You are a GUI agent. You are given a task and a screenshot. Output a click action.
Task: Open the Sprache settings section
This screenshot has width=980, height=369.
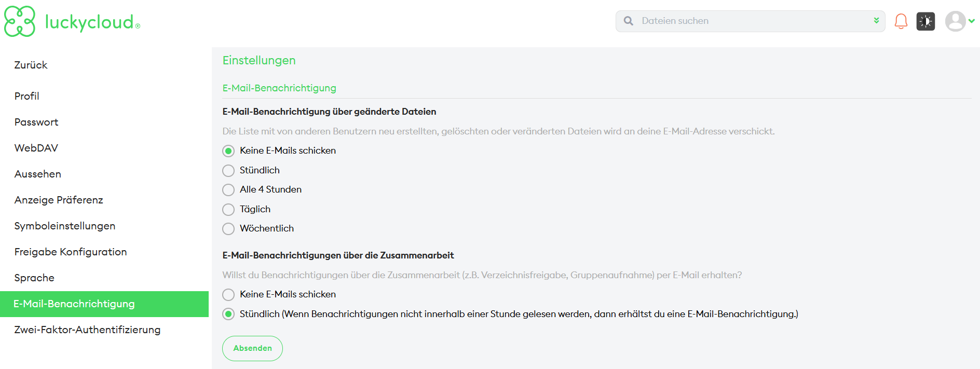pyautogui.click(x=34, y=278)
